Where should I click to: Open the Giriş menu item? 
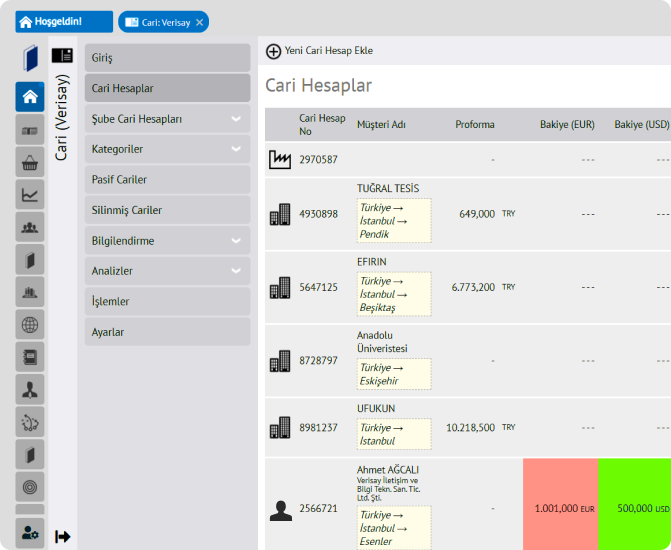coord(167,58)
